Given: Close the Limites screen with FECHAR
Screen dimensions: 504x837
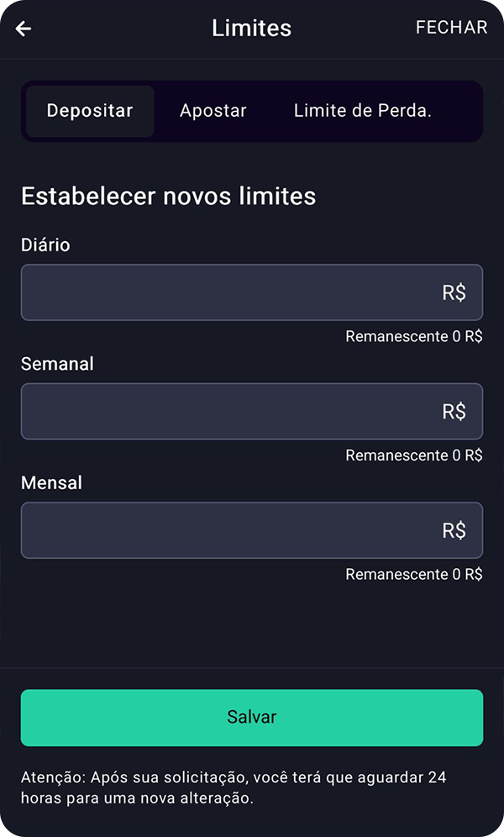Looking at the screenshot, I should pyautogui.click(x=451, y=28).
